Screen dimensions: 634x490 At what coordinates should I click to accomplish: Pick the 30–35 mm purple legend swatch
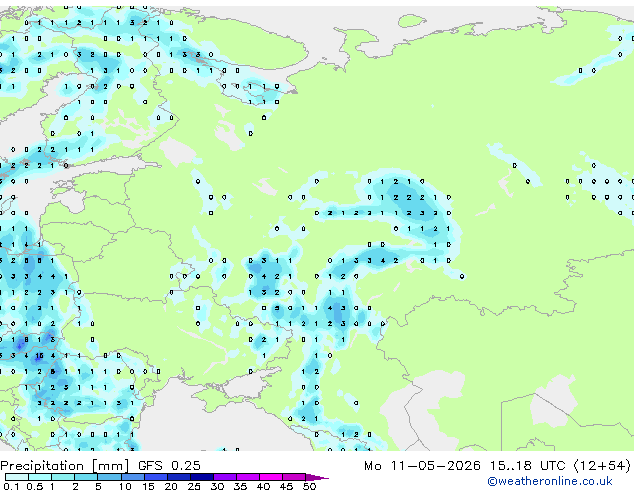click(x=225, y=477)
